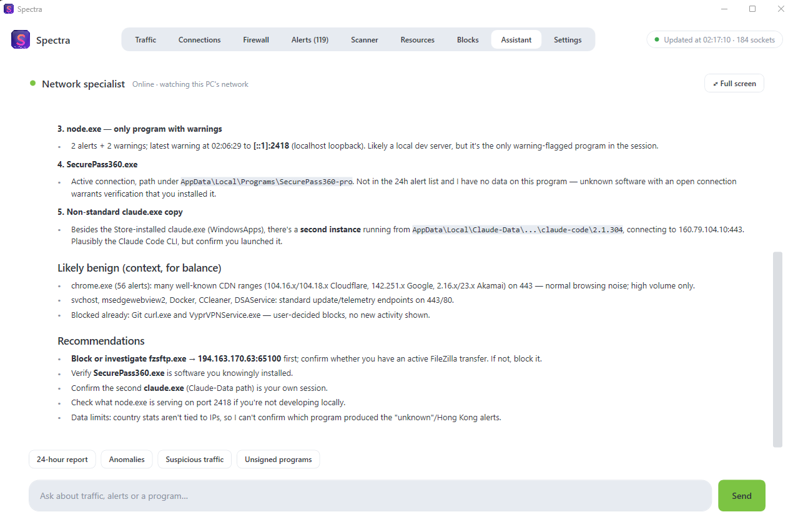The width and height of the screenshot is (788, 532).
Task: Click the 'Data limits' note line
Action: 286,417
